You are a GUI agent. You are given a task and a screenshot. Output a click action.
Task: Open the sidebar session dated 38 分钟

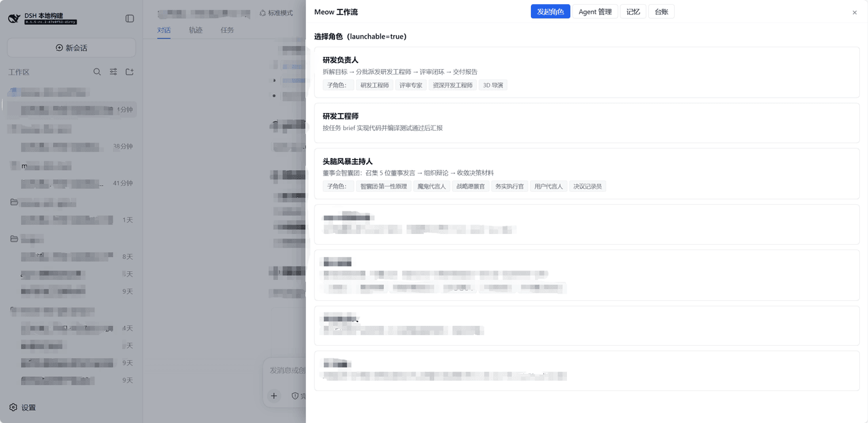[71, 146]
